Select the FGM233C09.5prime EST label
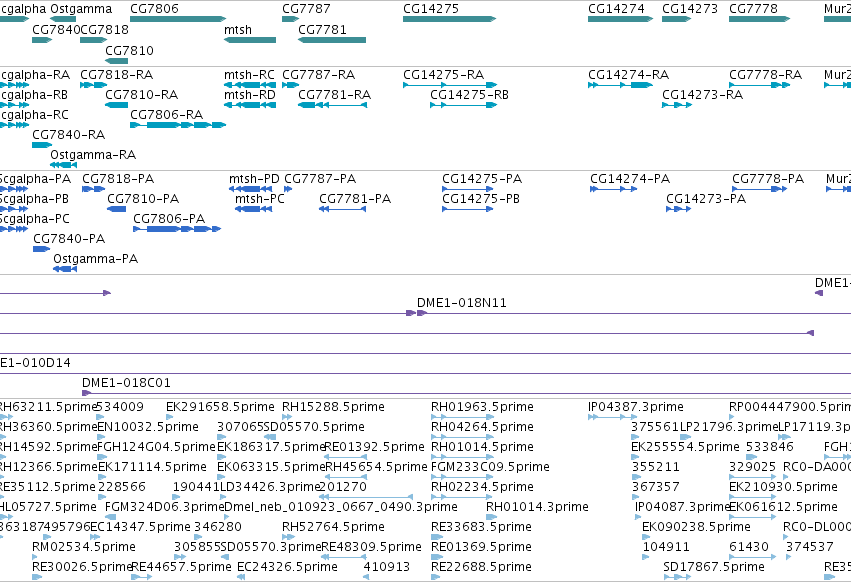Screen dimensions: 851x582 click(x=490, y=467)
